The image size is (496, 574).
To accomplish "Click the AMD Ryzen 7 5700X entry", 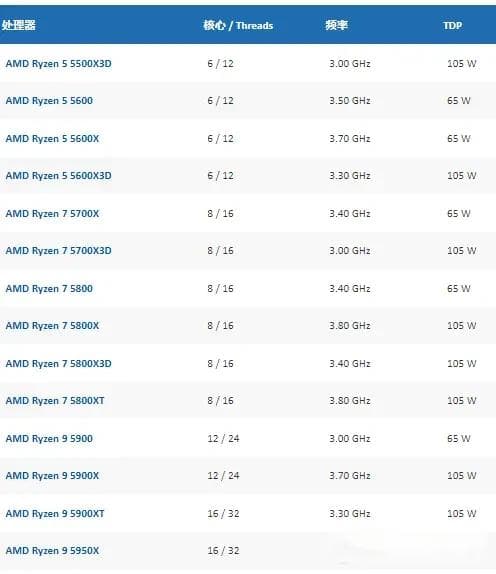I will pyautogui.click(x=52, y=214).
